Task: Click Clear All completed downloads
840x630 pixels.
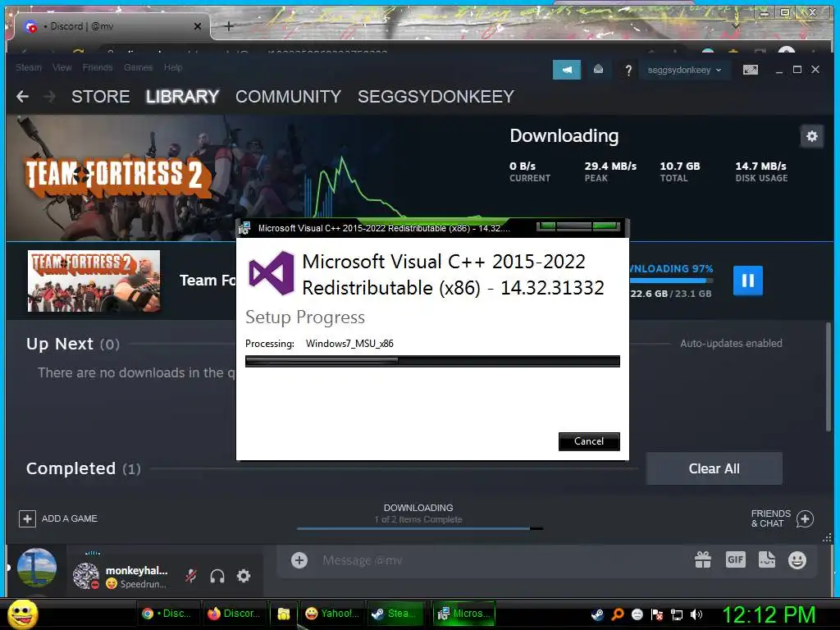Action: coord(714,468)
